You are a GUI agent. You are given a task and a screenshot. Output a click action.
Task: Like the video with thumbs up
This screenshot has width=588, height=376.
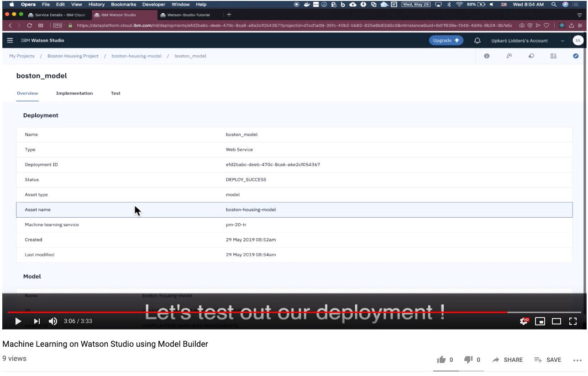441,360
